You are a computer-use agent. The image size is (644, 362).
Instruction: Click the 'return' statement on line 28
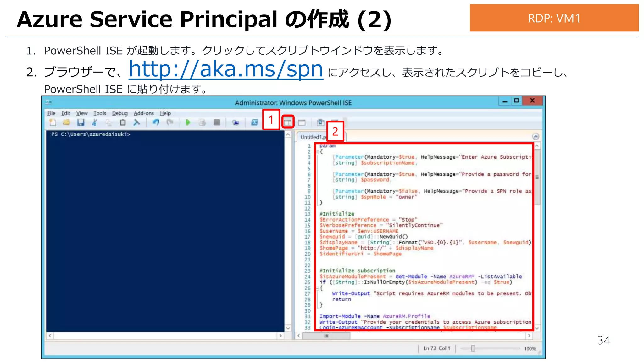[341, 299]
